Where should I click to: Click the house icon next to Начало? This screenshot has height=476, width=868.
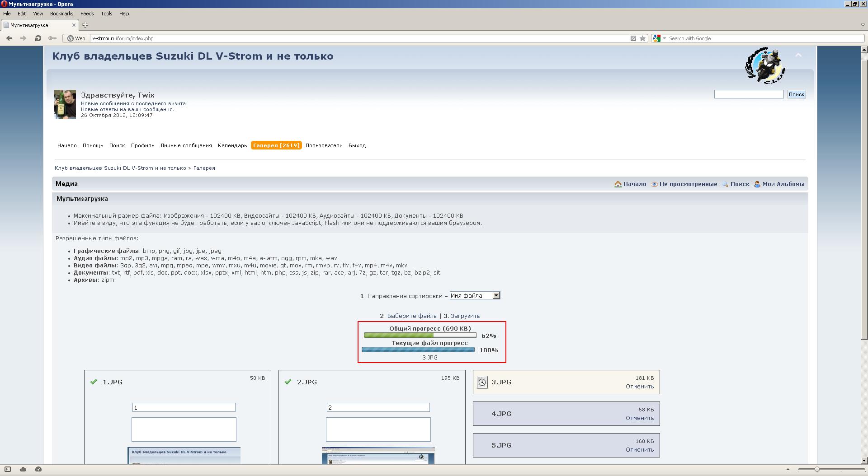click(x=618, y=184)
